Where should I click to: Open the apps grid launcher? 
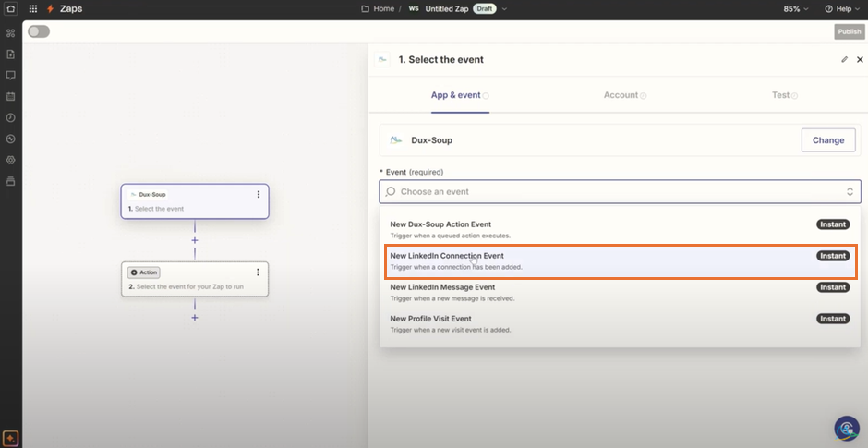coord(33,9)
